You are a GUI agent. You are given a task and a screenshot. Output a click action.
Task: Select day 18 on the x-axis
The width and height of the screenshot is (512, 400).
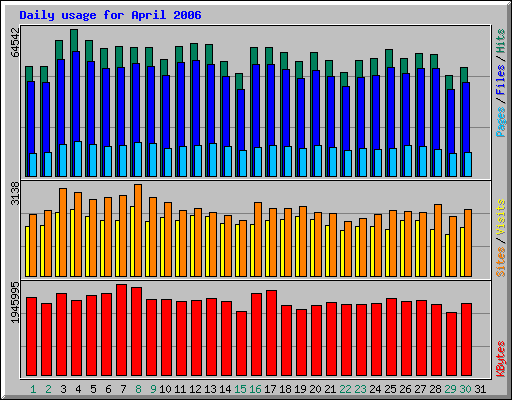pos(285,389)
